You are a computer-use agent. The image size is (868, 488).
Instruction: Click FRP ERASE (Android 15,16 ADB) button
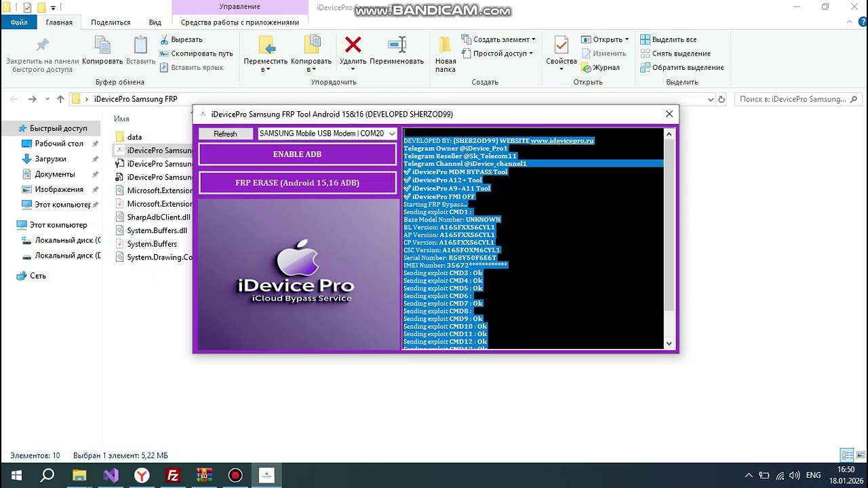pos(297,183)
